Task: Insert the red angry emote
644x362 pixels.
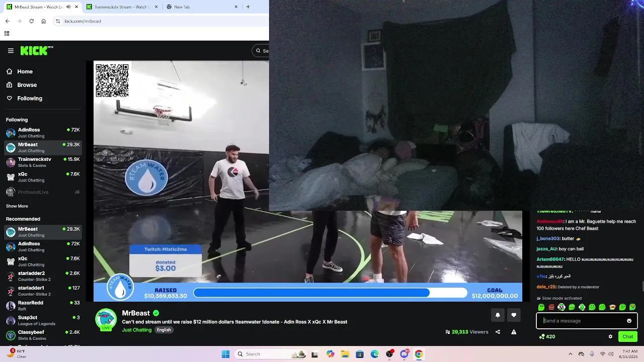Action: (551, 307)
